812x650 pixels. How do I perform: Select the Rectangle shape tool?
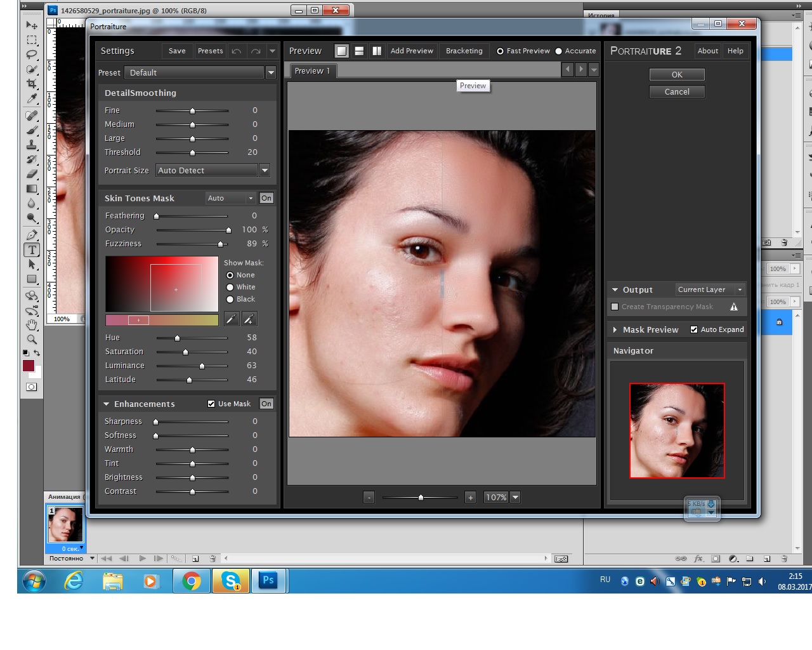(x=31, y=279)
